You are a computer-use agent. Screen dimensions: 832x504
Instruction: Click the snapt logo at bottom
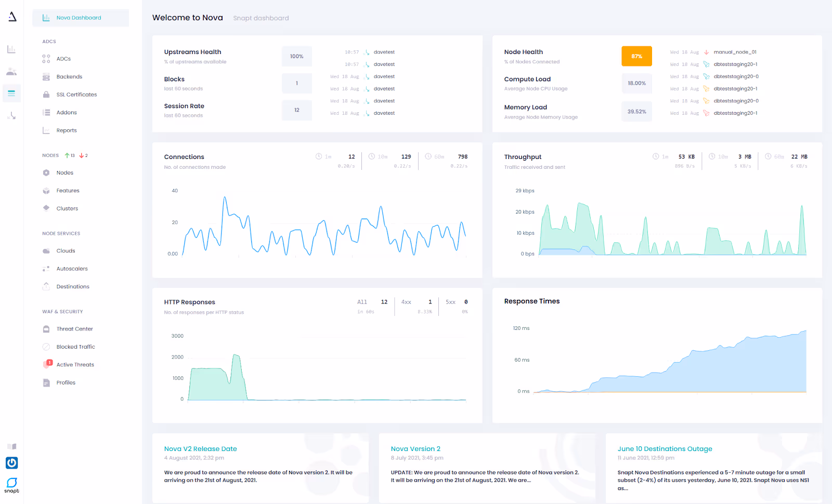[12, 485]
